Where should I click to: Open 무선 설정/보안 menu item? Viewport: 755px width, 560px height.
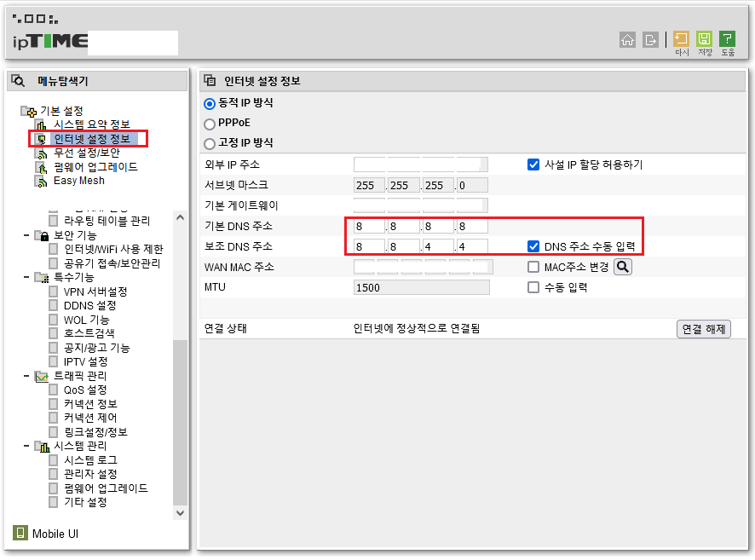[x=87, y=153]
